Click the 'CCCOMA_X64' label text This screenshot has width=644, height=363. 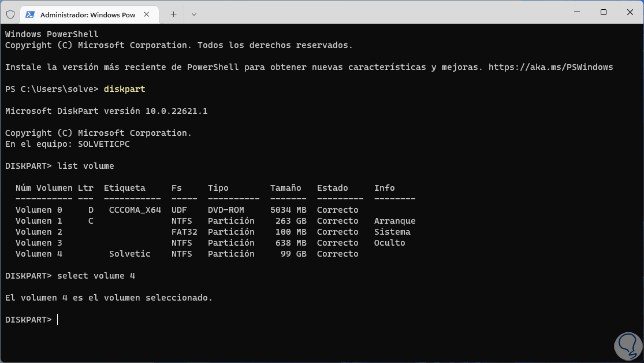click(135, 210)
